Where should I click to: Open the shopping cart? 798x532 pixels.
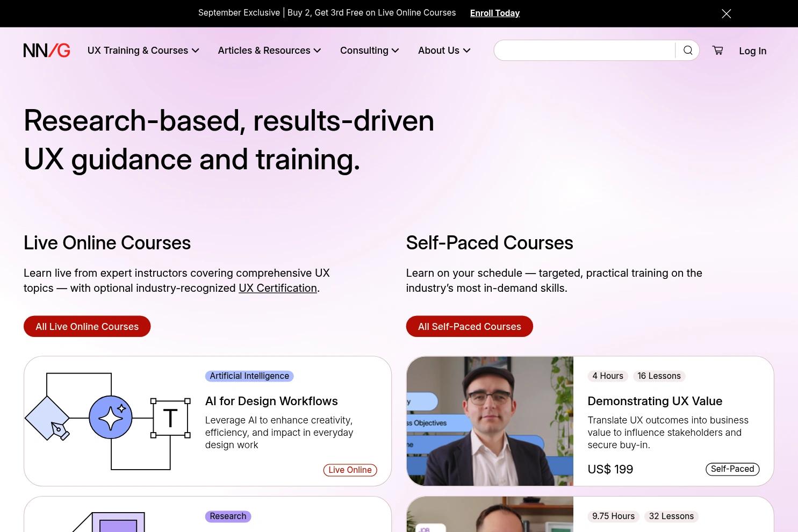tap(717, 51)
